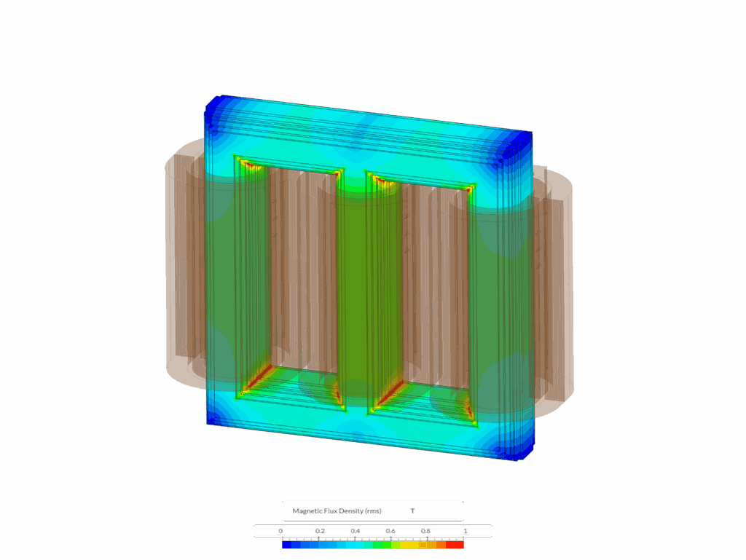Select the dark blue end of color bar
746x560 pixels.
tap(286, 545)
